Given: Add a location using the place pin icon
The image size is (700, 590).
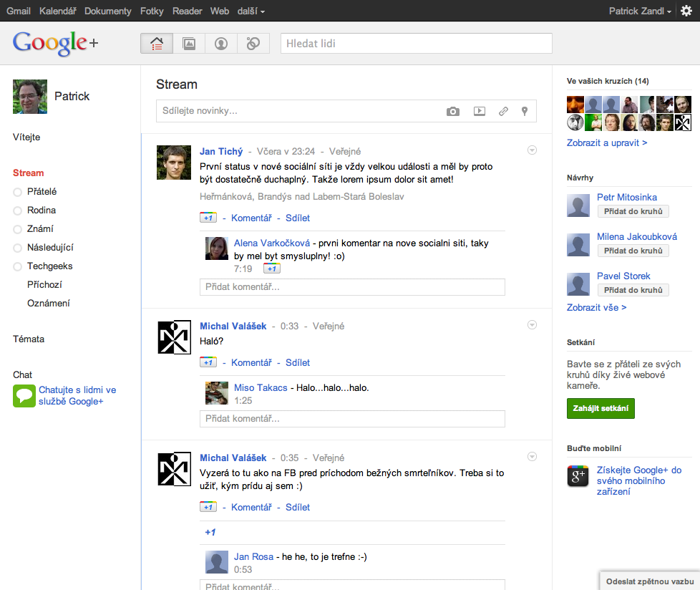Looking at the screenshot, I should pos(524,112).
